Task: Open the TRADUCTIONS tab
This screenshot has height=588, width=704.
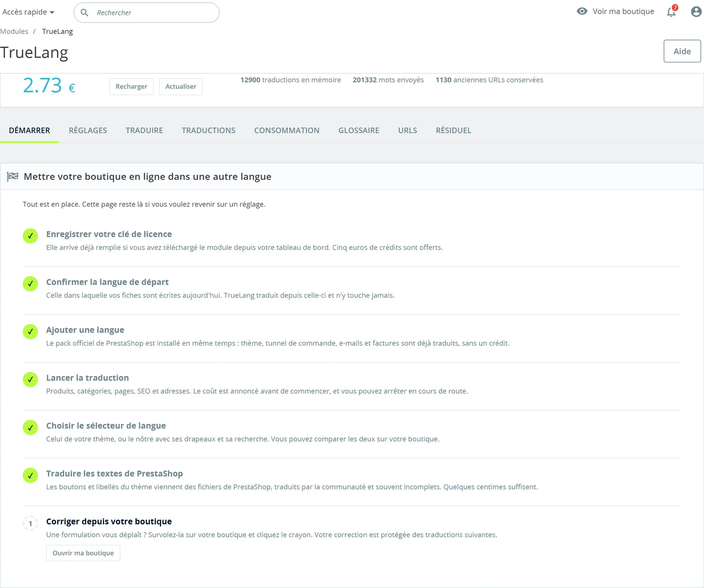Action: (209, 131)
